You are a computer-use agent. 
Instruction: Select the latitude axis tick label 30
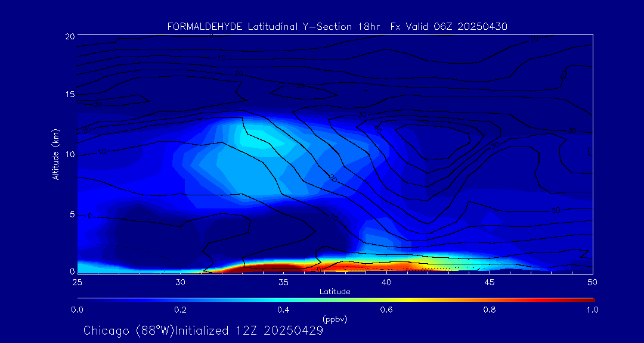180,282
